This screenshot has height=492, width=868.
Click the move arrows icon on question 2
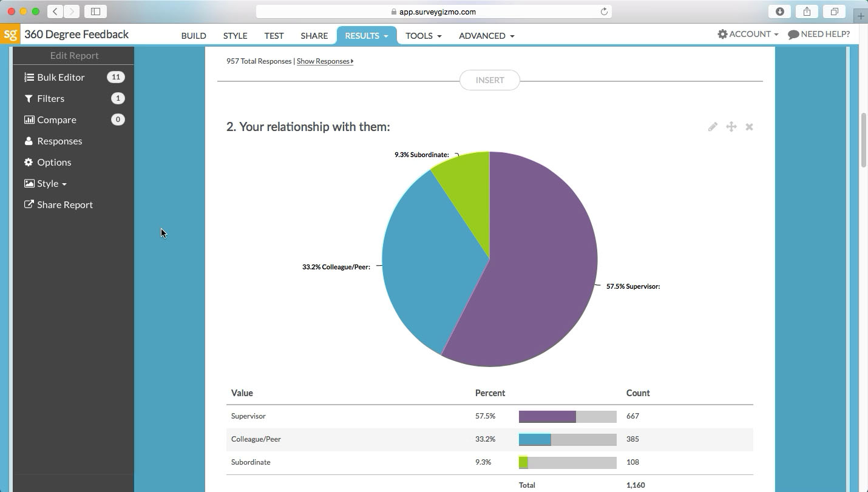(731, 127)
